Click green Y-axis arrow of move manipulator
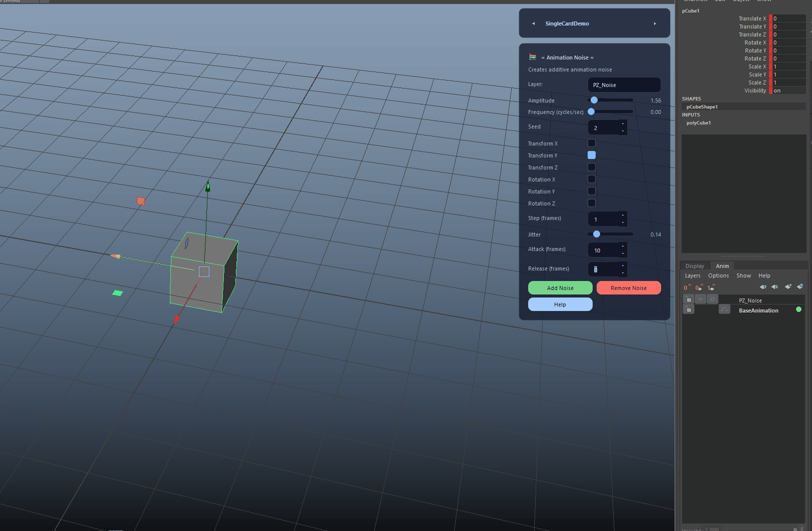This screenshot has height=531, width=812. 208,186
